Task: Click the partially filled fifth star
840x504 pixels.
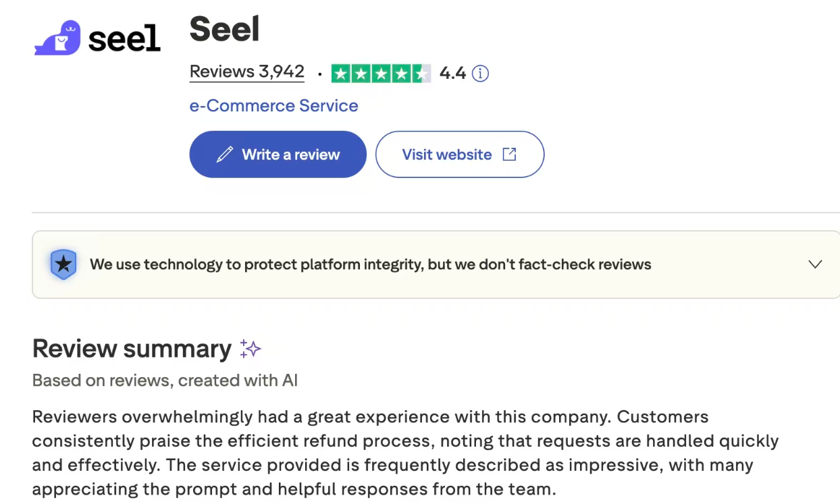Action: (421, 73)
